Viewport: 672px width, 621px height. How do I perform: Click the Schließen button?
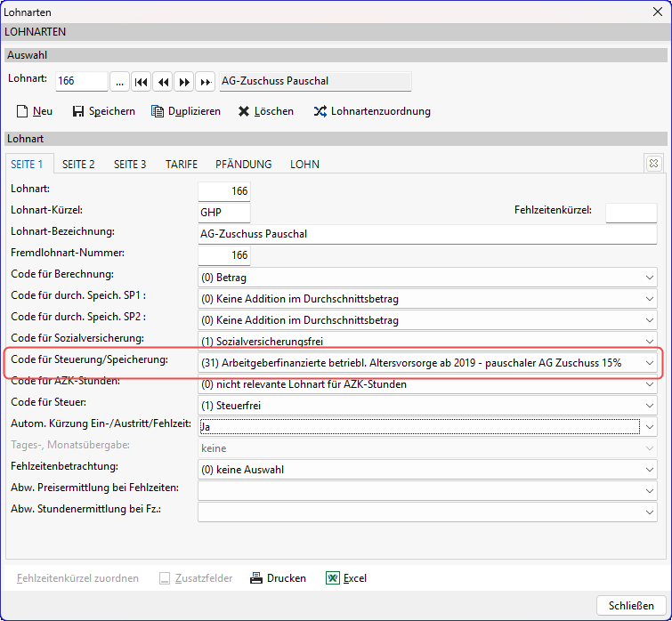tap(631, 606)
